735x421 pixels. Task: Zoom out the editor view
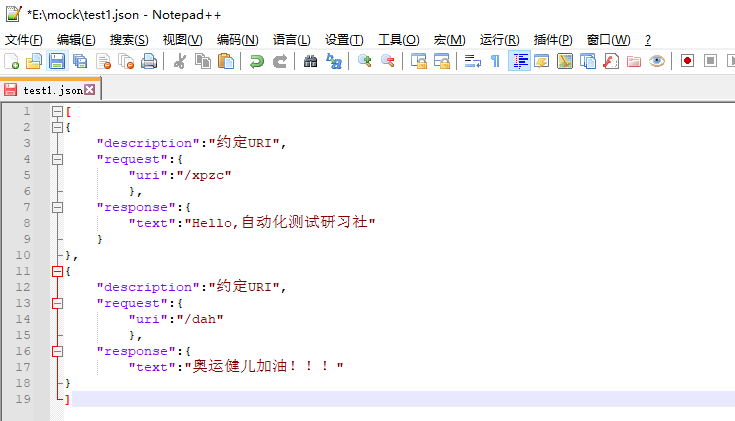pos(388,61)
